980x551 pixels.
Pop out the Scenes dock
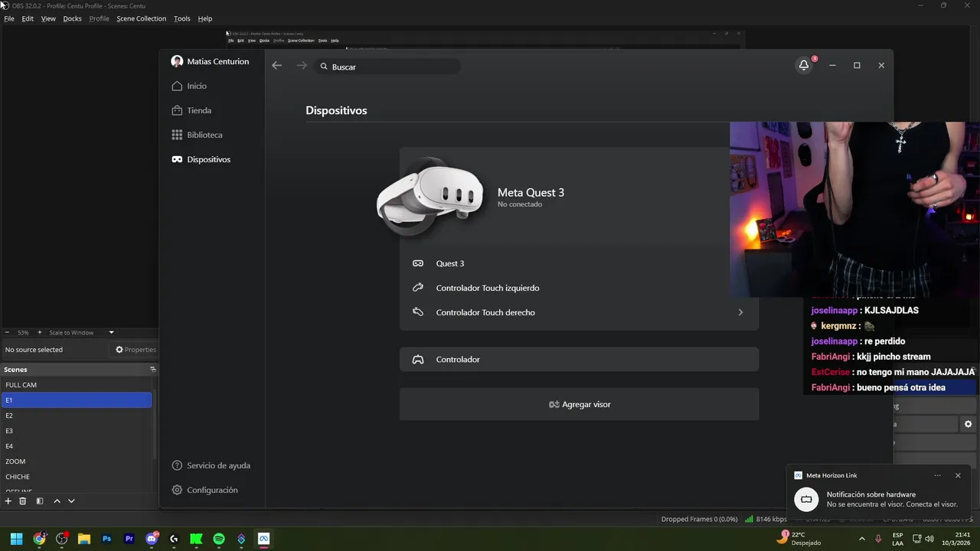(x=152, y=369)
